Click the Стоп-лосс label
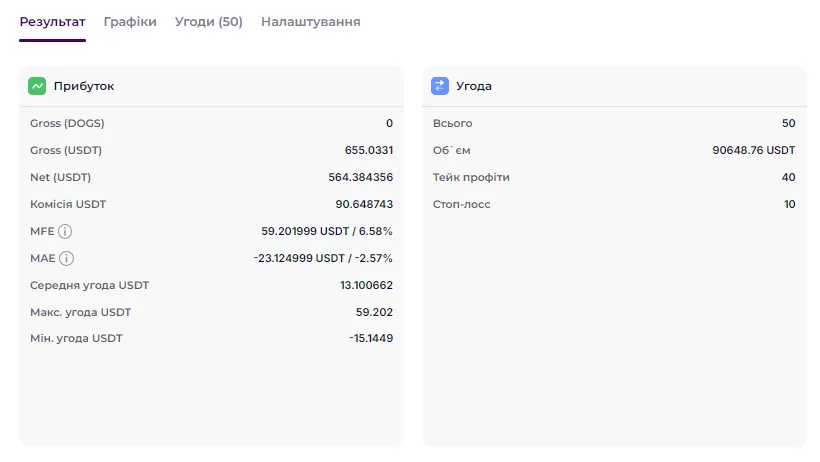820x462 pixels. [x=462, y=204]
